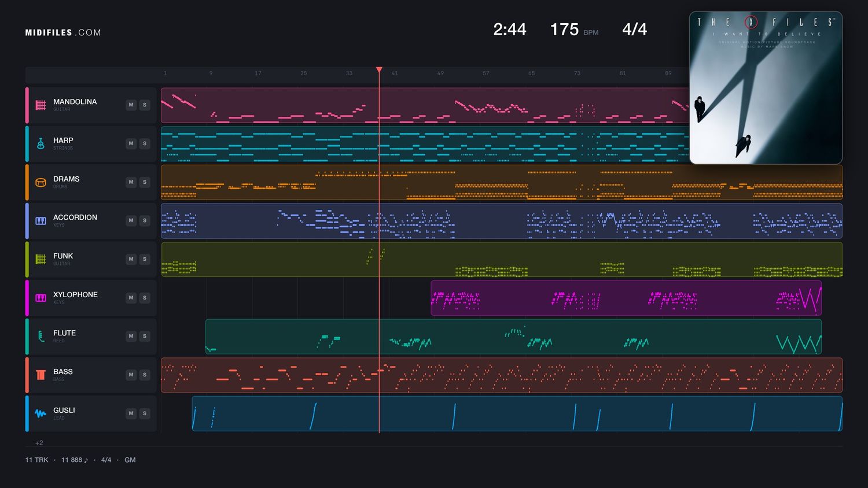
Task: Mute the Gusli track
Action: coord(131,413)
